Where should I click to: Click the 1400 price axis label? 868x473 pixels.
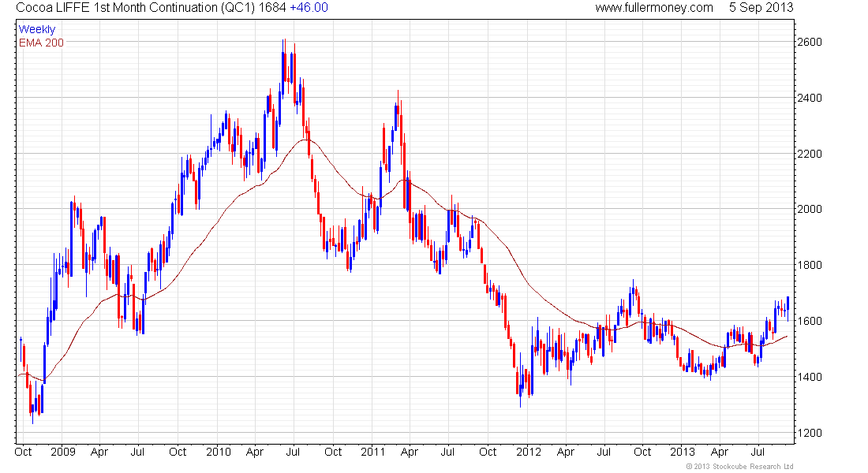tap(810, 377)
